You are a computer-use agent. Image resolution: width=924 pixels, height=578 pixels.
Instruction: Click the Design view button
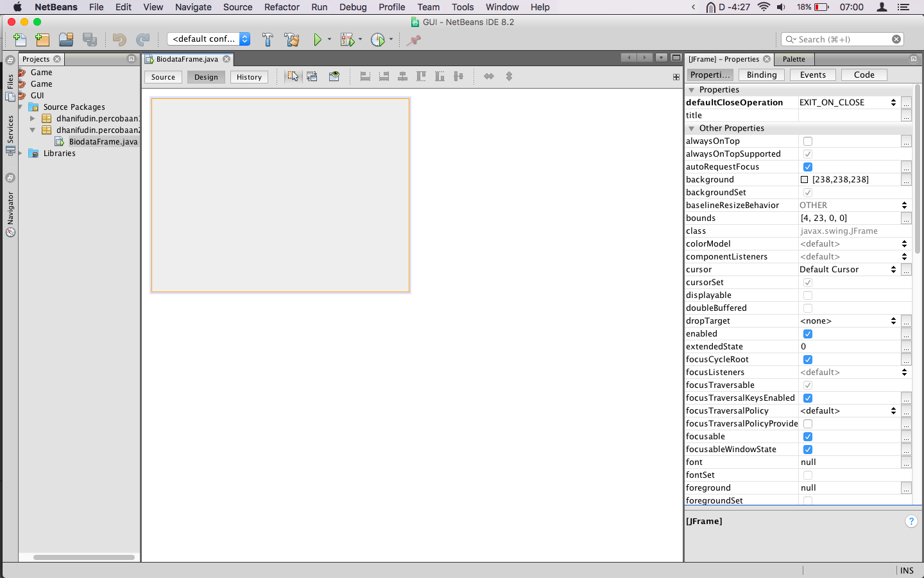[x=206, y=77]
